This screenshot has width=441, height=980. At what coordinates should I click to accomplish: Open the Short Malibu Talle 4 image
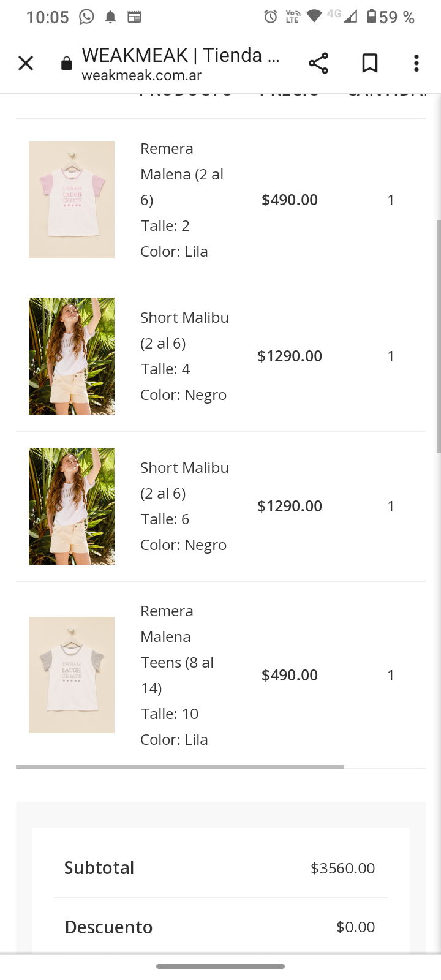[x=72, y=356]
